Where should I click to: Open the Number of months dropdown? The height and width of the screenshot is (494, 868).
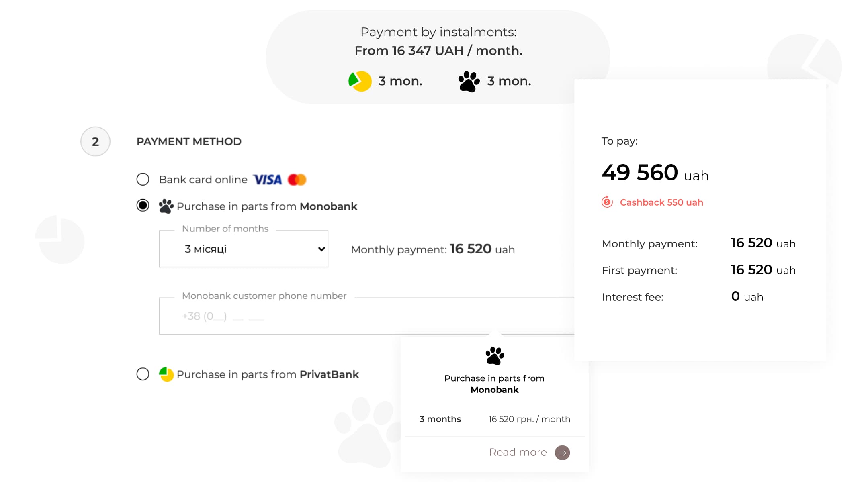243,249
